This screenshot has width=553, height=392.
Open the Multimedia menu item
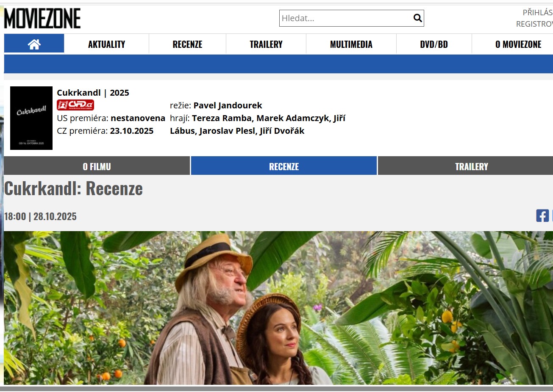click(x=351, y=44)
